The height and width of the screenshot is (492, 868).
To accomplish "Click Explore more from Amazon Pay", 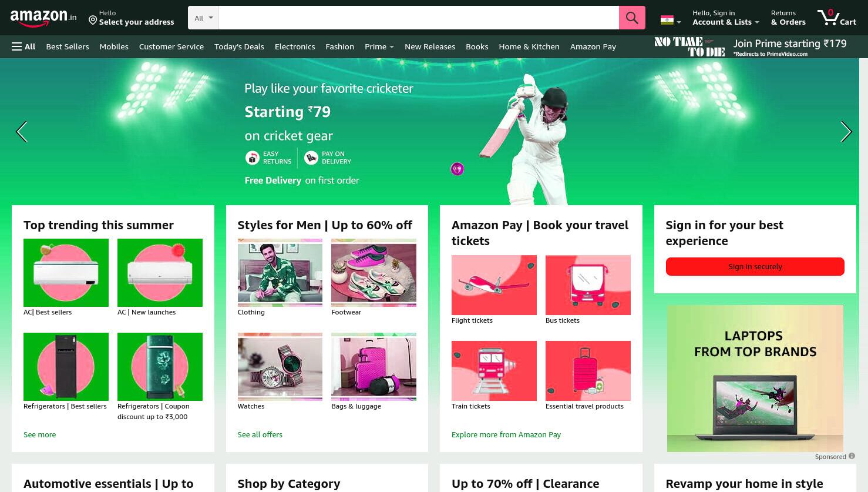I will click(x=506, y=434).
